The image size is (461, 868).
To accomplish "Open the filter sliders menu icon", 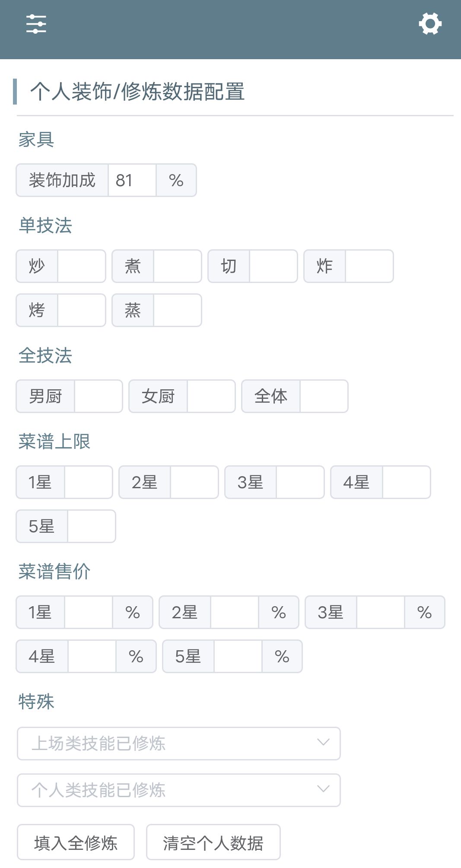I will [36, 24].
